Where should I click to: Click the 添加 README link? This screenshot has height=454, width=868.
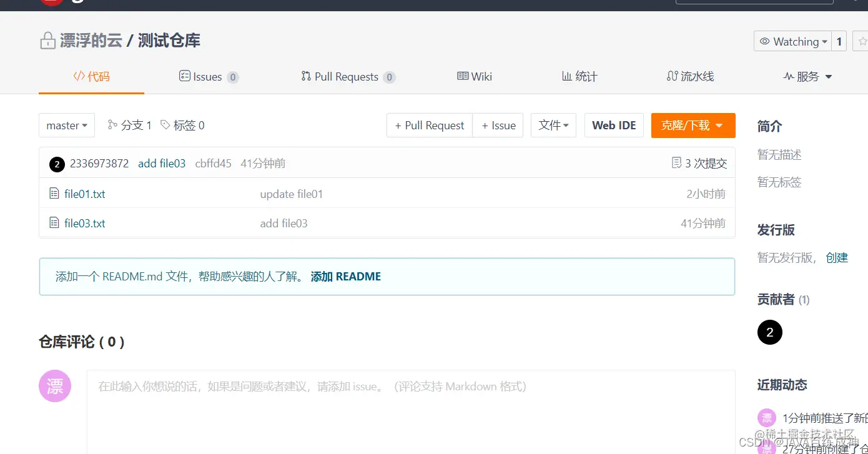346,277
